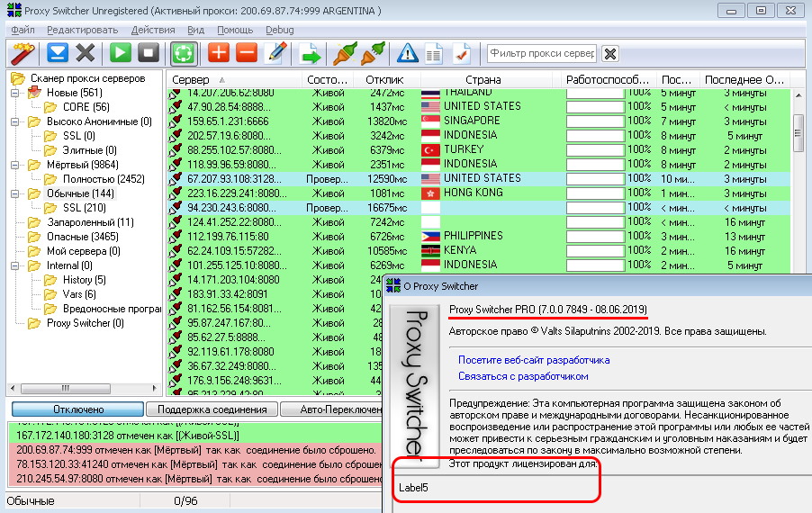Image resolution: width=812 pixels, height=513 pixels.
Task: Select proxy row 62.24.109.15:57282 KENYA
Action: 479,251
